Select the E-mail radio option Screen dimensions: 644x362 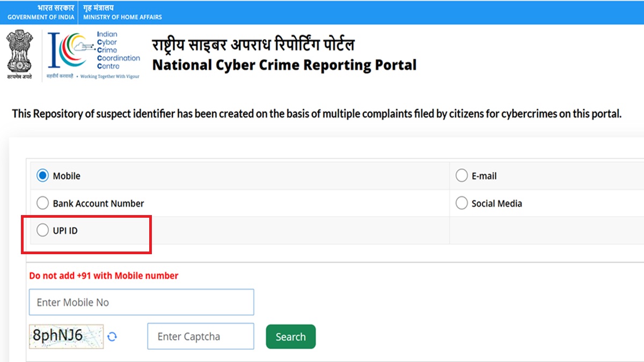pos(462,176)
